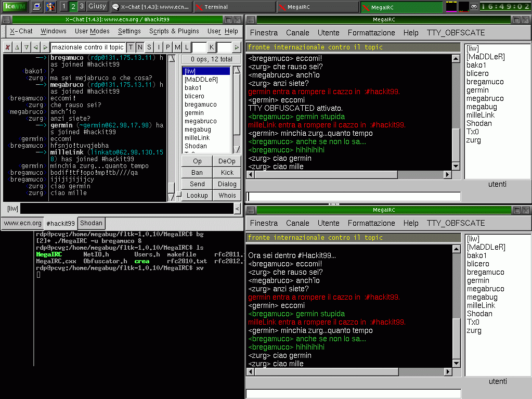Viewport: 532px width, 399px height.
Task: Click the left arrow icon in X-Chat toolbar
Action: tap(35, 47)
